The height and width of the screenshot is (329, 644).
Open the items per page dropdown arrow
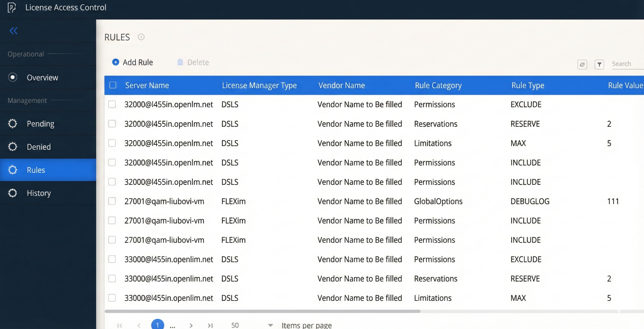[x=270, y=325]
